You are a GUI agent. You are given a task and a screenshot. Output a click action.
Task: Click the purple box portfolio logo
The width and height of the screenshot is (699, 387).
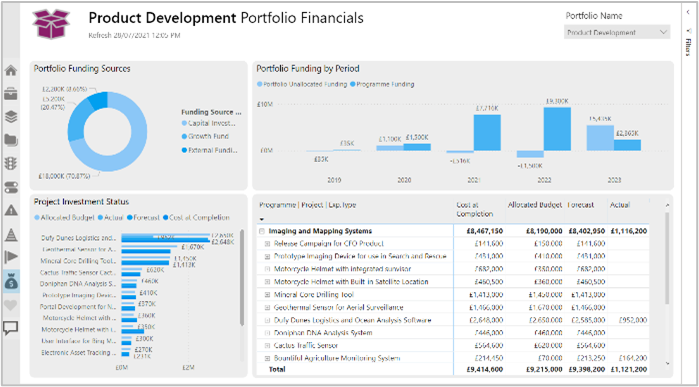tap(52, 24)
